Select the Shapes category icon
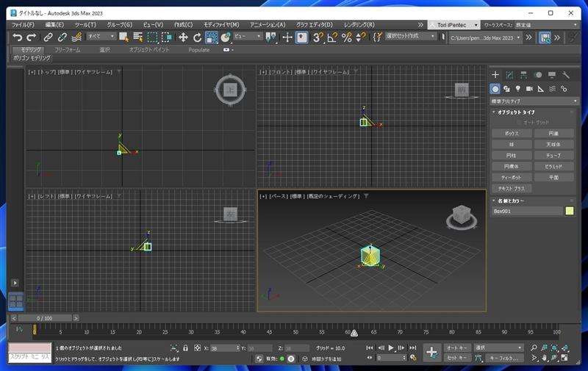588x371 pixels. 506,89
